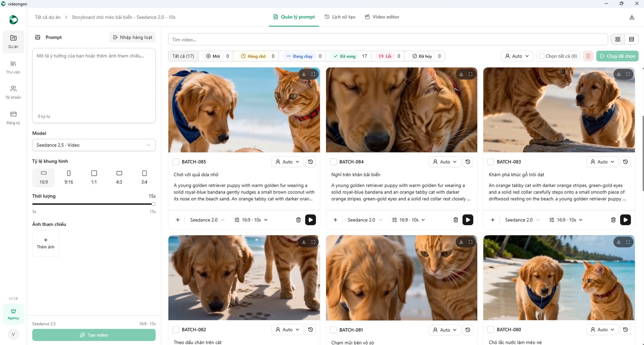644x345 pixels.
Task: Click the videongon logo in sidebar
Action: click(14, 19)
